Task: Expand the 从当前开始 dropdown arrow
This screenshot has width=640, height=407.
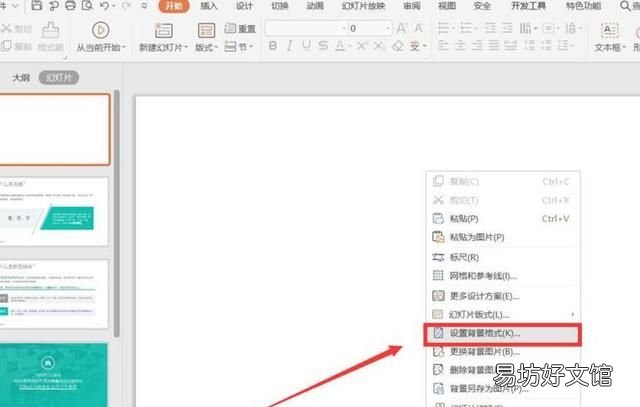Action: (124, 47)
